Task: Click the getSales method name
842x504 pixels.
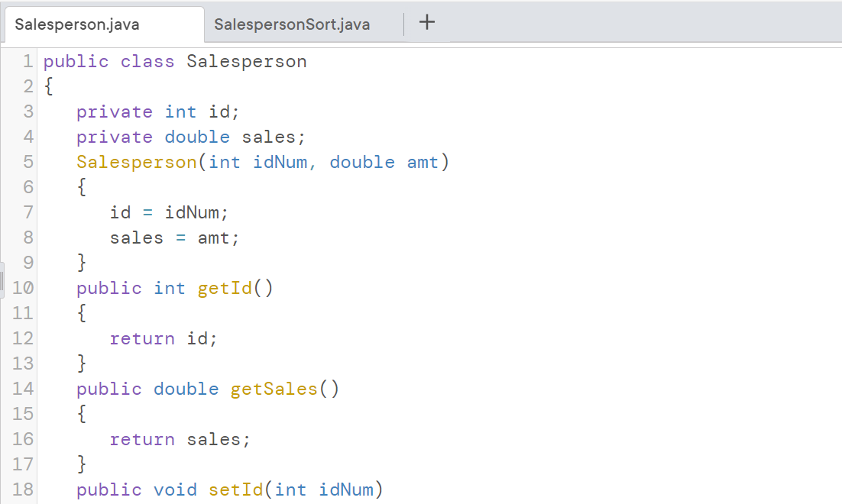Action: (x=273, y=389)
